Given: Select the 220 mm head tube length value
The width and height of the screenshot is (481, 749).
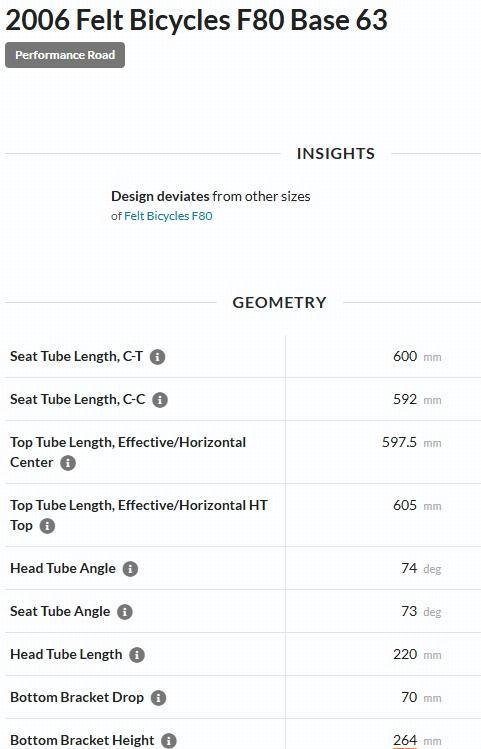Looking at the screenshot, I should [x=417, y=654].
